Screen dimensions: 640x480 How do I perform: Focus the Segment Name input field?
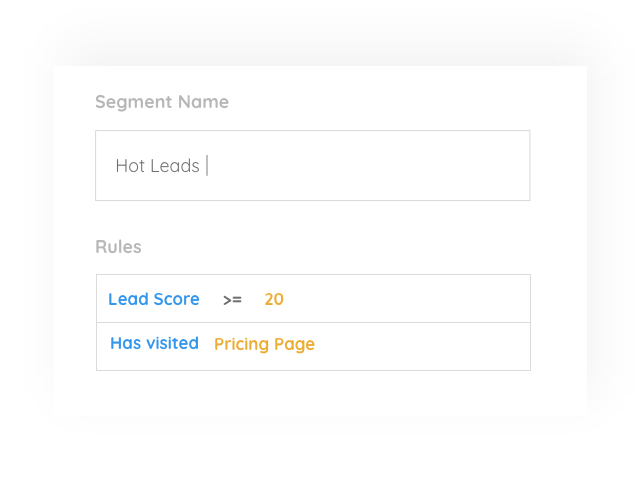pyautogui.click(x=312, y=165)
